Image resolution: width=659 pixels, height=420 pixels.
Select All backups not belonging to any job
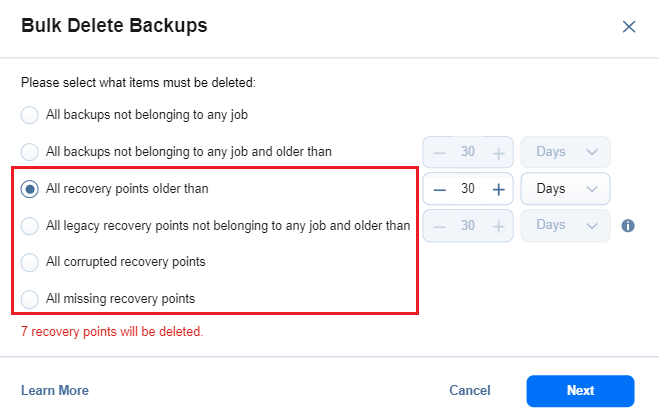(30, 115)
